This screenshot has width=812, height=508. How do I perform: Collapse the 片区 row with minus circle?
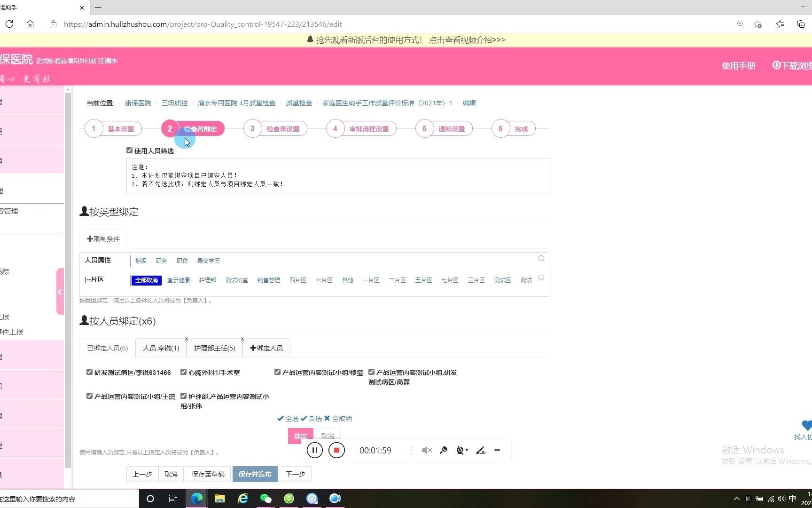(541, 278)
